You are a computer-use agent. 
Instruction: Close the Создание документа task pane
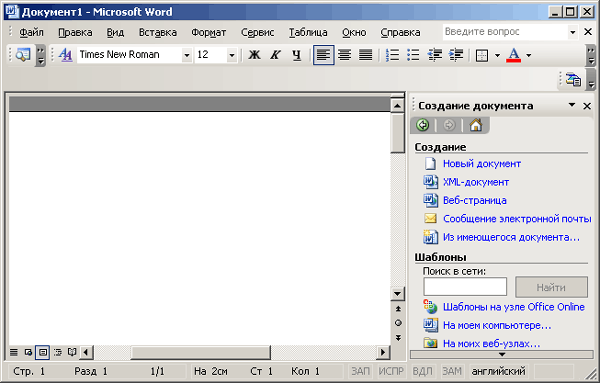point(587,106)
